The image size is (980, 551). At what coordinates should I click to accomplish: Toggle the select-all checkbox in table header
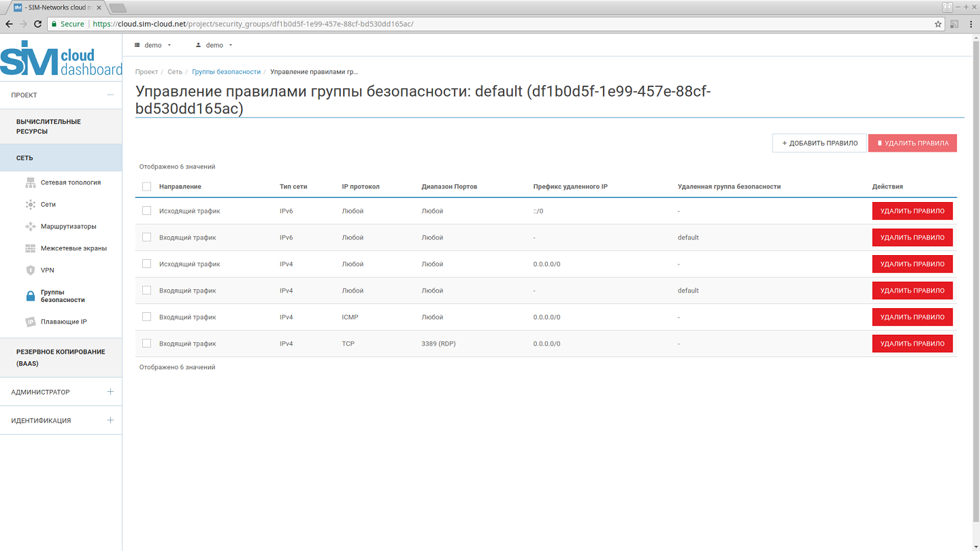(x=146, y=186)
